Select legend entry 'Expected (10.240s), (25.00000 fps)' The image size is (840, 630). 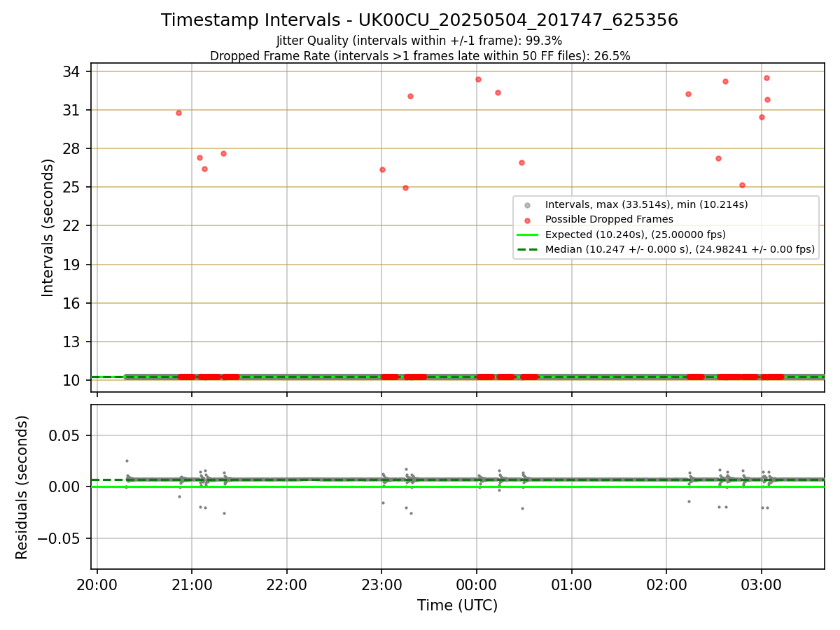pos(636,234)
